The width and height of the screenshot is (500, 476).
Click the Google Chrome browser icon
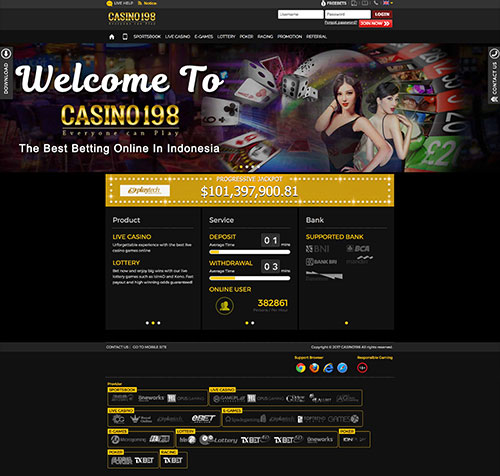[x=301, y=368]
